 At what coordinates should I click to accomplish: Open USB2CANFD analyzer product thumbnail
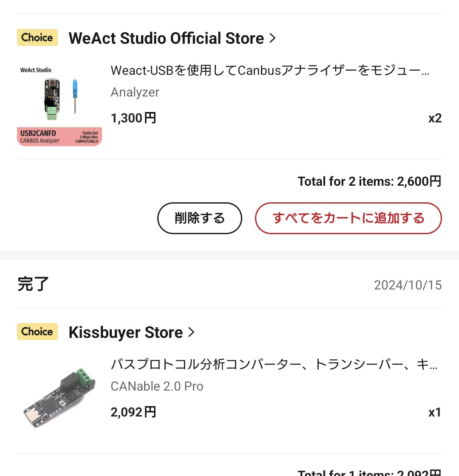coord(59,104)
